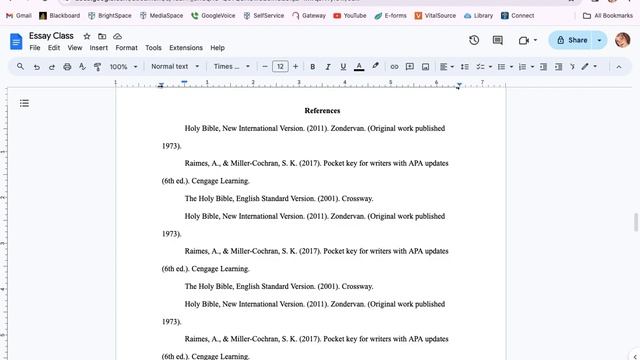Open the Times font dropdown
The height and width of the screenshot is (360, 640).
tap(232, 67)
